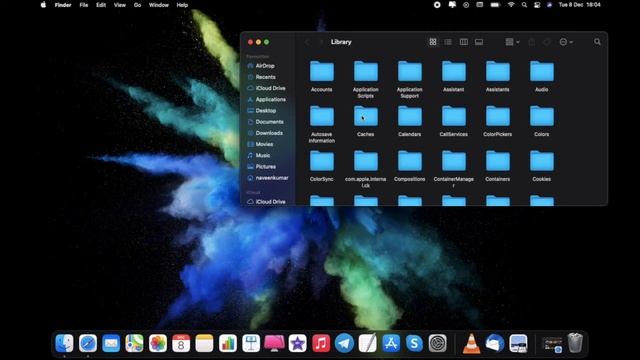Open the naveenkumar home folder in sidebar
Image resolution: width=640 pixels, height=360 pixels.
point(267,178)
